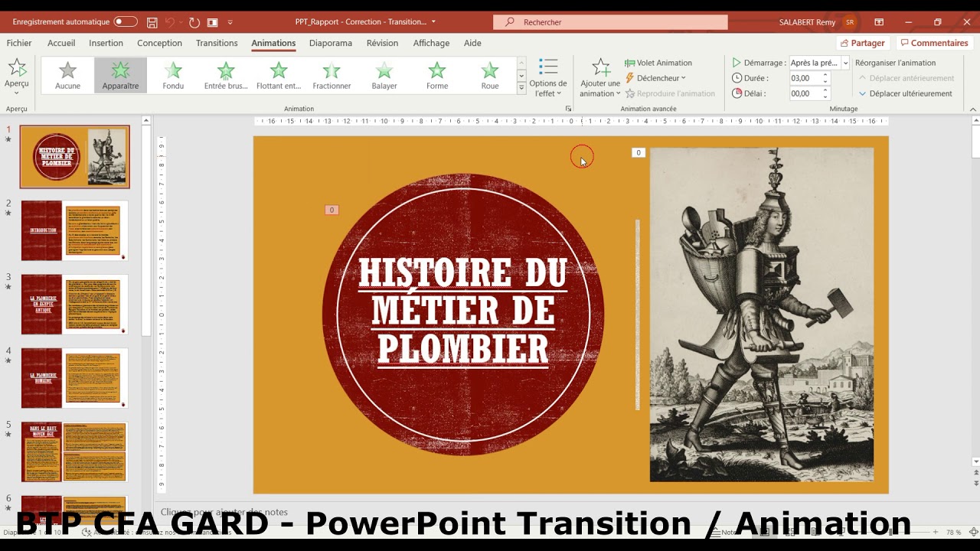Open the Fichier menu
The width and height of the screenshot is (980, 551).
pyautogui.click(x=19, y=43)
